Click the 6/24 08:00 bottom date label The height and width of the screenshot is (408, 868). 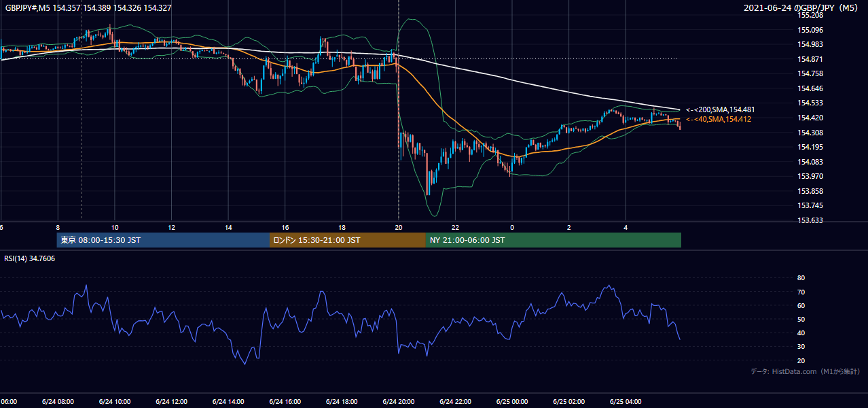58,402
